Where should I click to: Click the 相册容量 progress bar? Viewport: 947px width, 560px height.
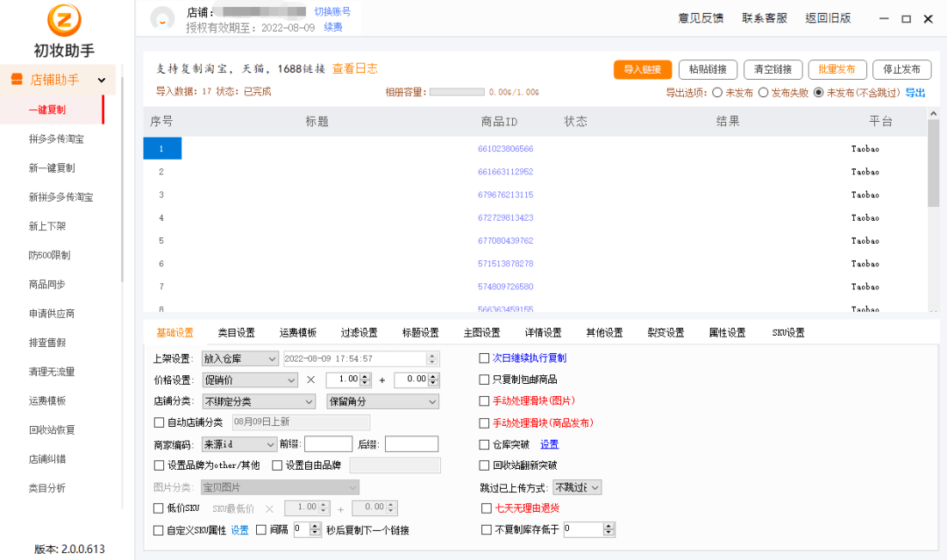click(x=457, y=92)
